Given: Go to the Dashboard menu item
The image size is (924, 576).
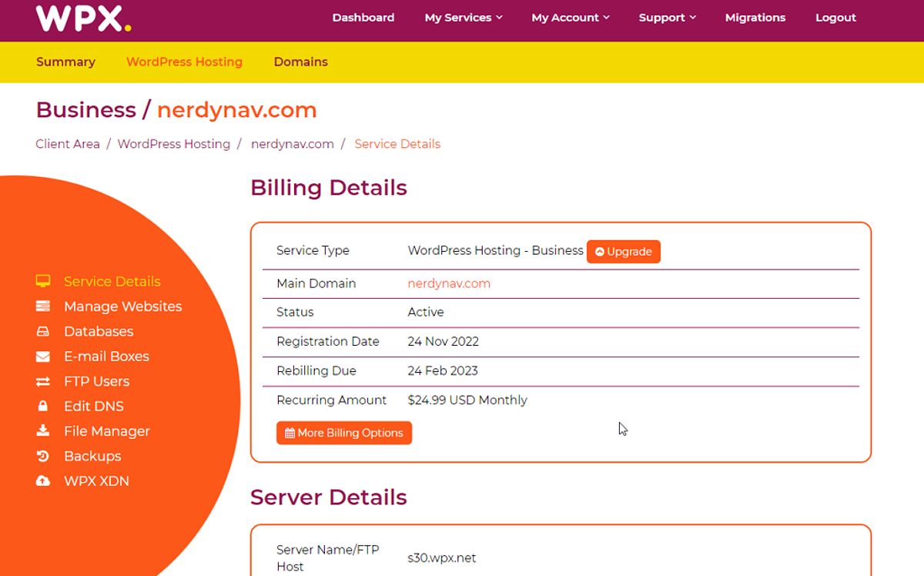Looking at the screenshot, I should click(363, 18).
